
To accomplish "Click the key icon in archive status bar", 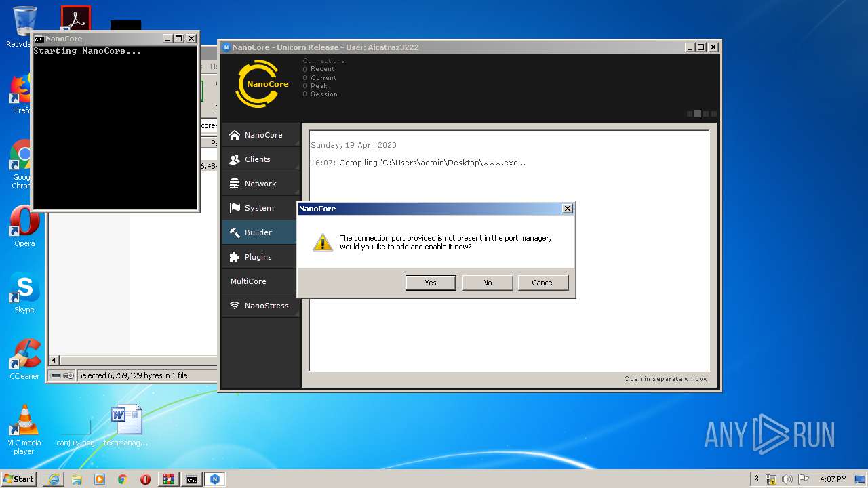I will pyautogui.click(x=68, y=375).
